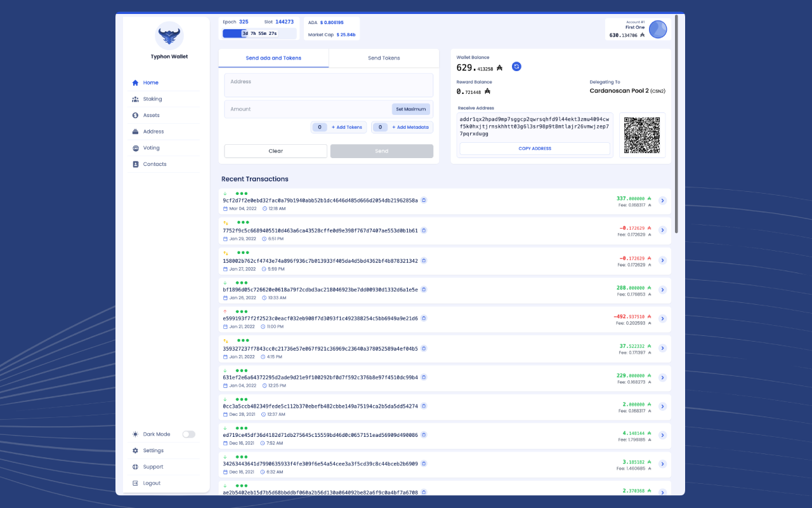Click Set Maximum next to Amount
The height and width of the screenshot is (508, 812).
point(410,109)
